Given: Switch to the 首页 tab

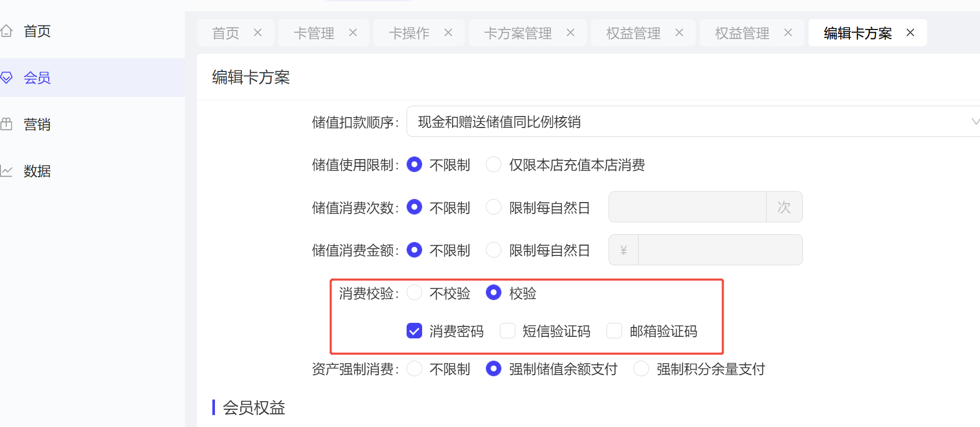Looking at the screenshot, I should click(226, 33).
